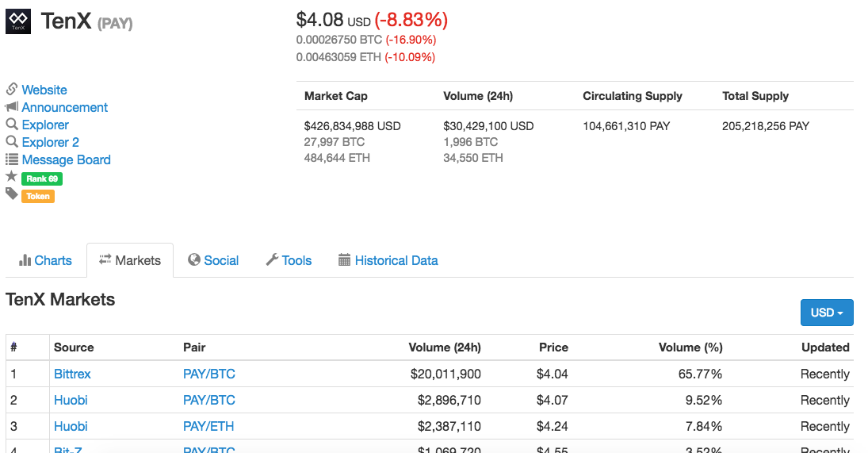The image size is (868, 453).
Task: Click the green Rank 69 badge
Action: 42,179
